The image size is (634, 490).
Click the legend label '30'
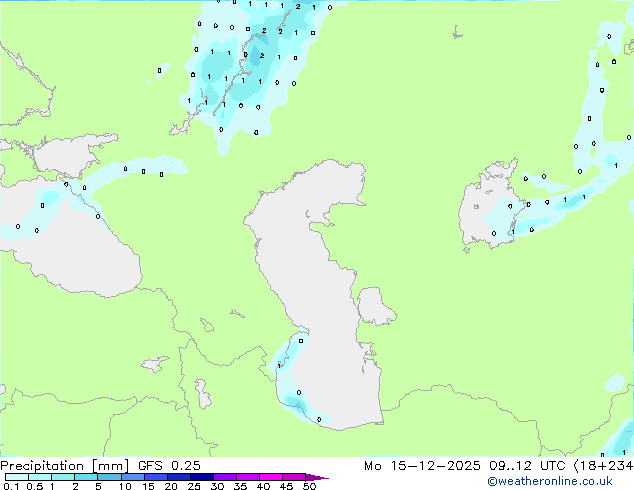tap(217, 486)
